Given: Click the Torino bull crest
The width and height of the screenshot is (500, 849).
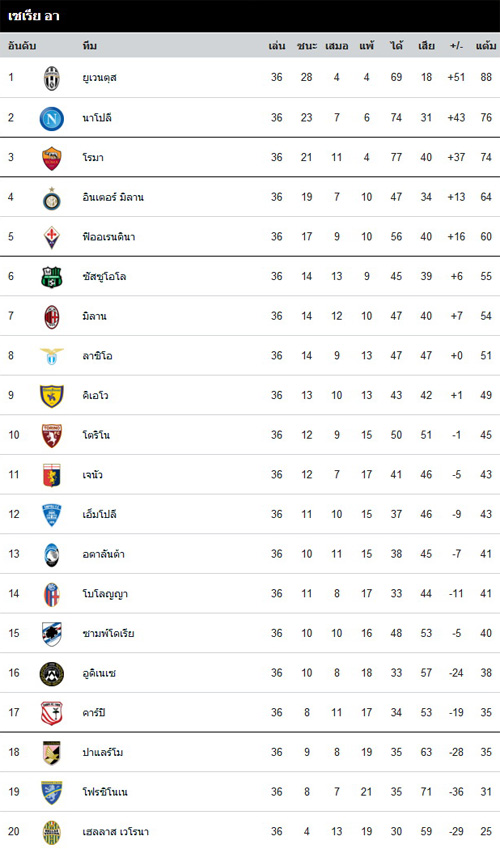Looking at the screenshot, I should click(51, 435).
